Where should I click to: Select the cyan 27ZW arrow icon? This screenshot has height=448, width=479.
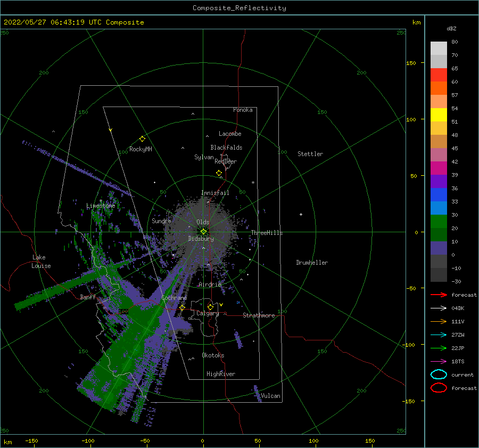(x=439, y=335)
